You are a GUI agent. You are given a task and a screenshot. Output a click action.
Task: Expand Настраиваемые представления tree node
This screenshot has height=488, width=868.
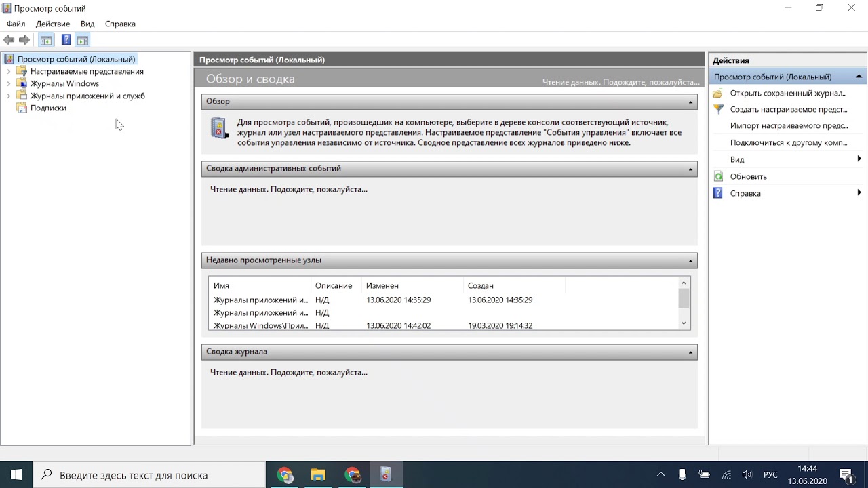pyautogui.click(x=8, y=72)
